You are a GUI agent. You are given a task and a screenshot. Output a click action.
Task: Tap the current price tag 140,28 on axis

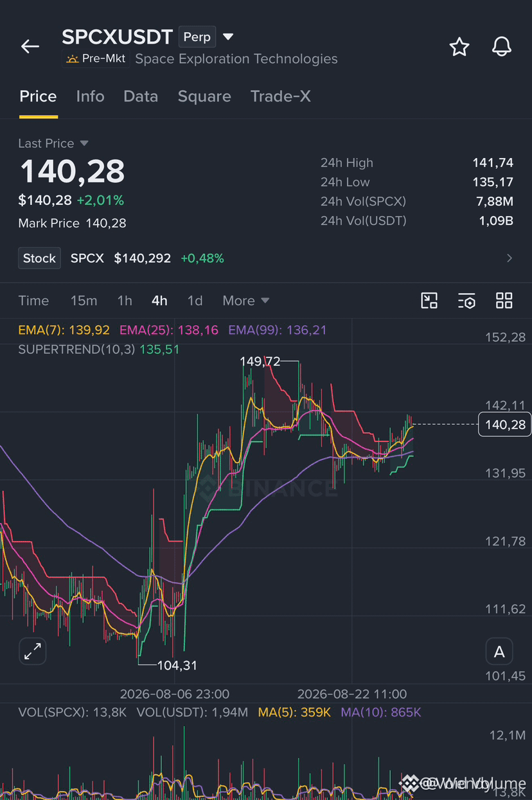click(x=505, y=425)
